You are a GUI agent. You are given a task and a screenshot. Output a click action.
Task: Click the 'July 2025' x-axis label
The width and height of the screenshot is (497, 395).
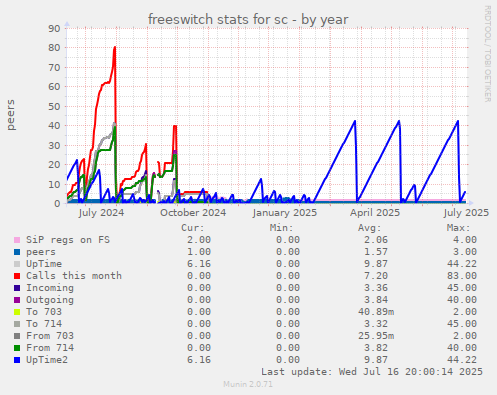point(466,213)
